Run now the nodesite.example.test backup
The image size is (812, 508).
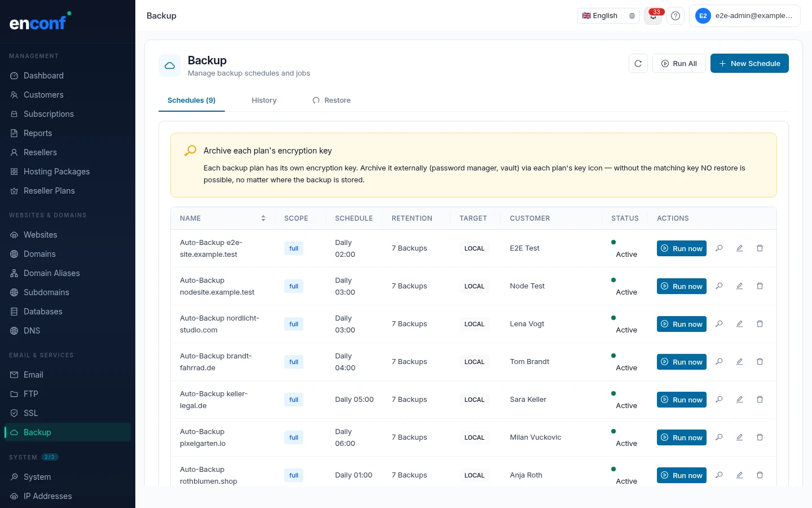click(x=682, y=286)
